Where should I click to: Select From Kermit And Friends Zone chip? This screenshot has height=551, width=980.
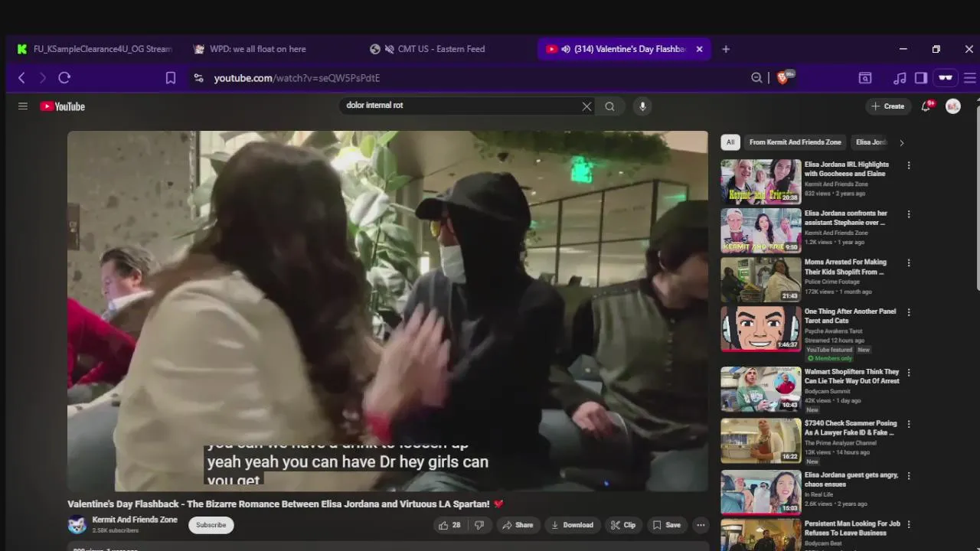795,142
